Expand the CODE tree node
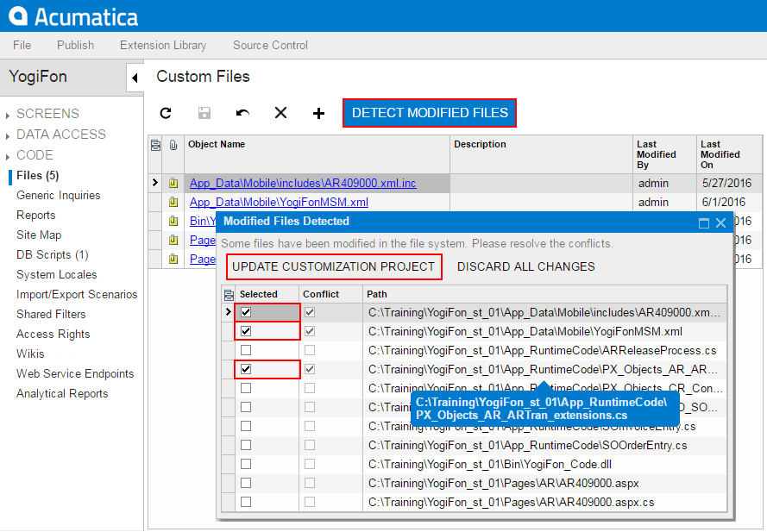 coord(8,156)
